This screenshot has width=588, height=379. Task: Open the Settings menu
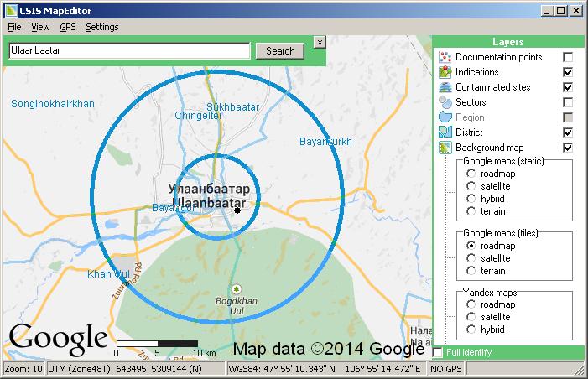(102, 27)
